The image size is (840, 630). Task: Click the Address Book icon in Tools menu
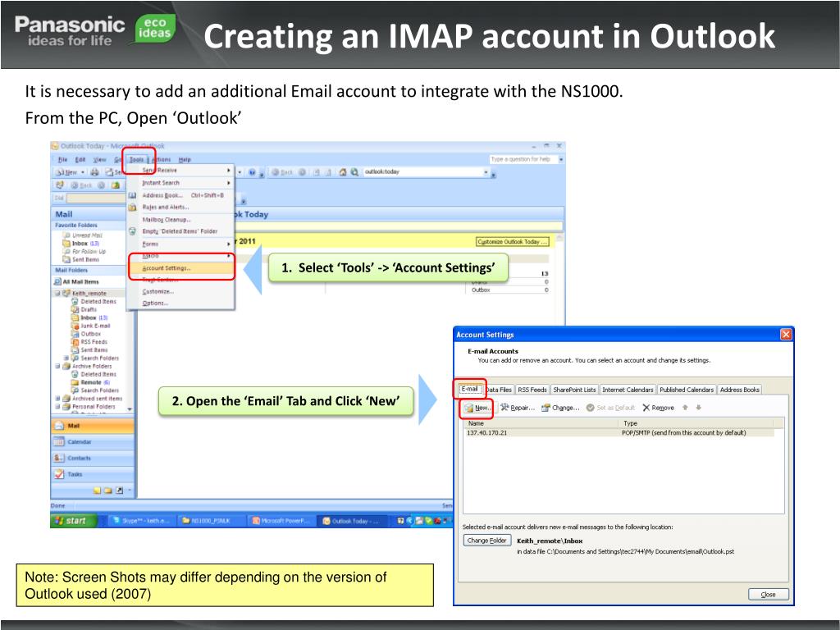click(132, 195)
